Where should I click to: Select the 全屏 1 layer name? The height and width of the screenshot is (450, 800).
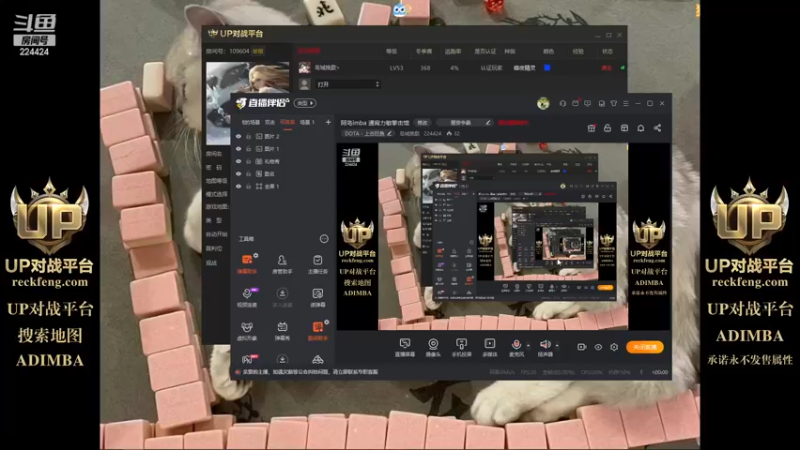point(271,186)
